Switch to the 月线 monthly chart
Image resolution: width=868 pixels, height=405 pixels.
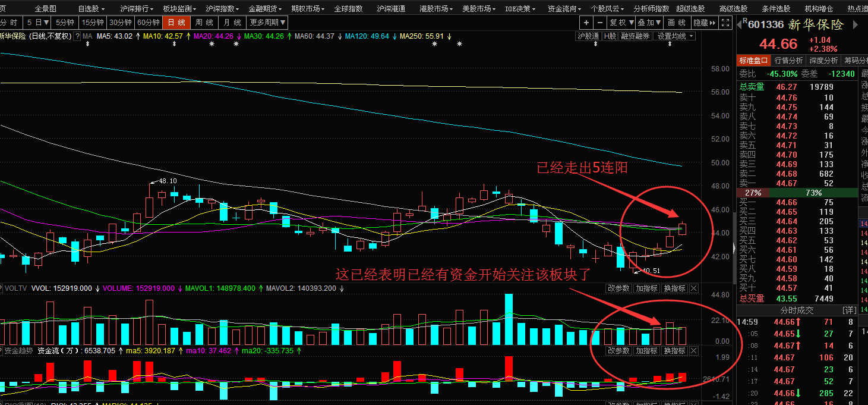click(x=232, y=23)
